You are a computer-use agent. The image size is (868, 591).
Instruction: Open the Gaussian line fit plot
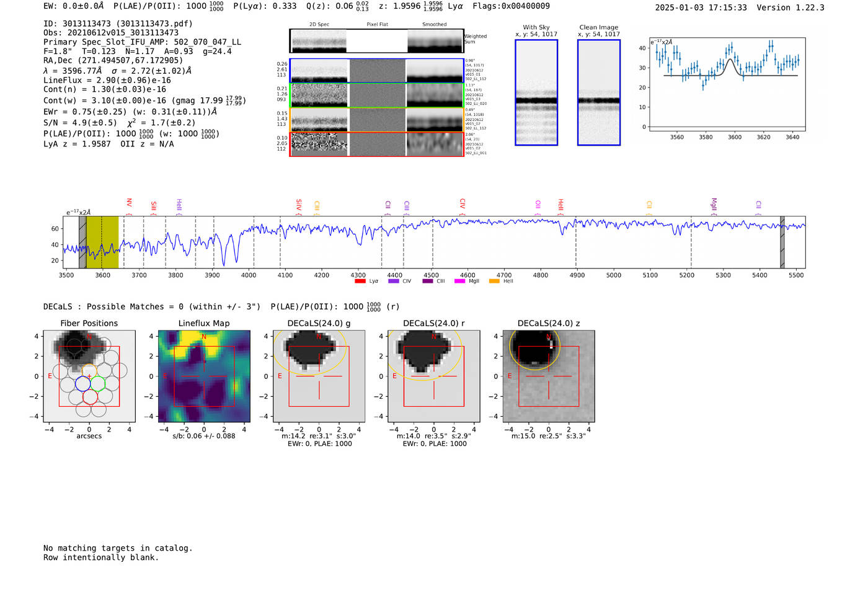tap(727, 84)
